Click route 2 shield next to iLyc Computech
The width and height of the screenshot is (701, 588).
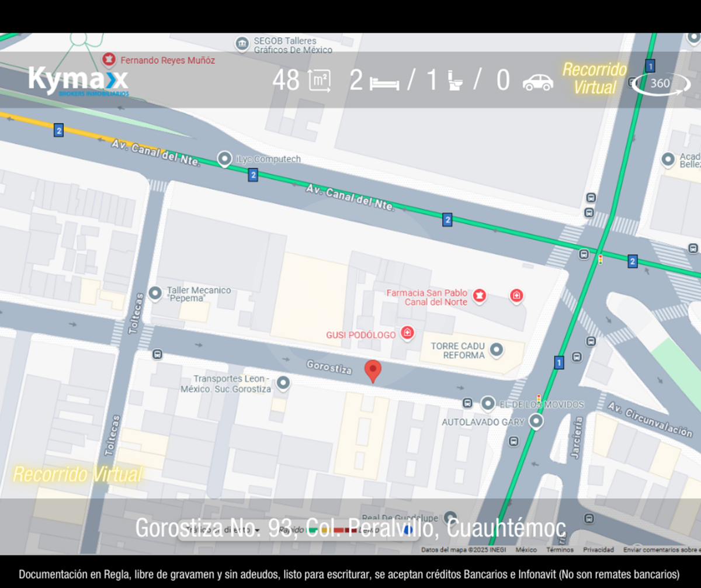pos(252,174)
